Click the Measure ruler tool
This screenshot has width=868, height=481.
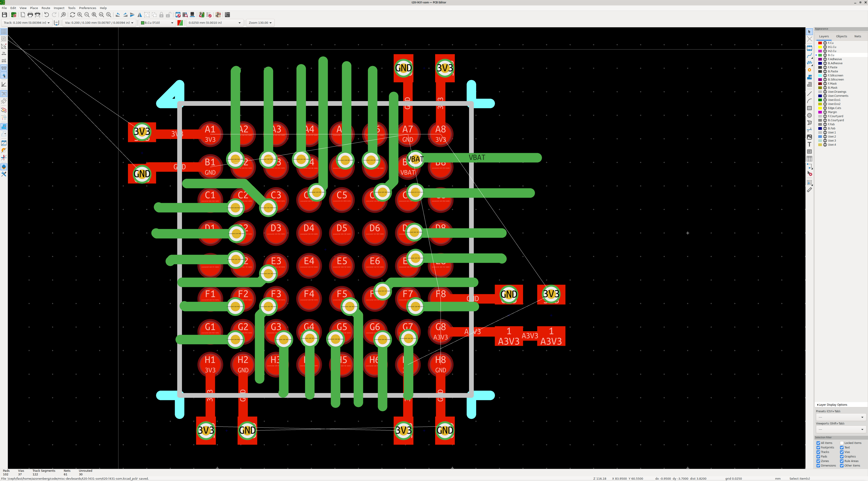point(809,190)
